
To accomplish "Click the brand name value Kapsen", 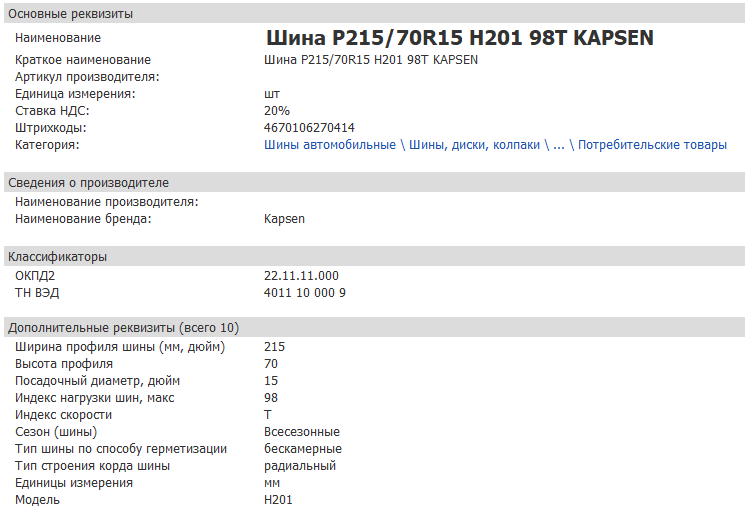I will (284, 219).
